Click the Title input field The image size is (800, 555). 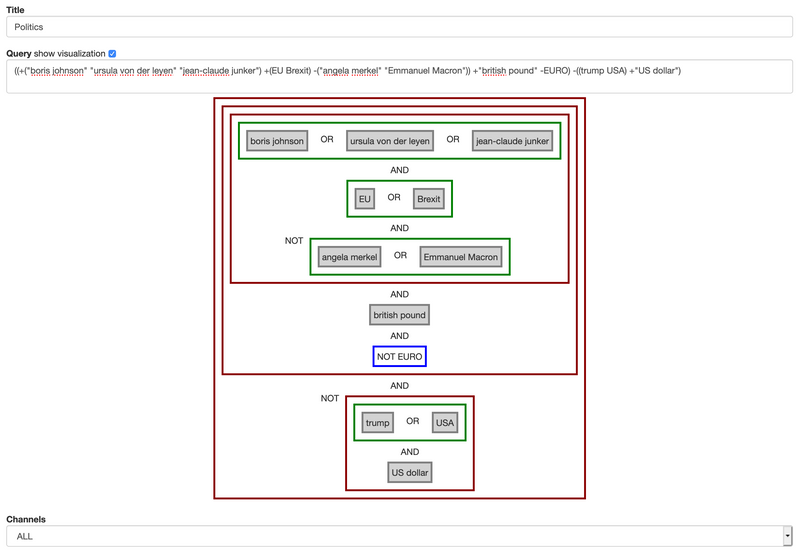[399, 28]
